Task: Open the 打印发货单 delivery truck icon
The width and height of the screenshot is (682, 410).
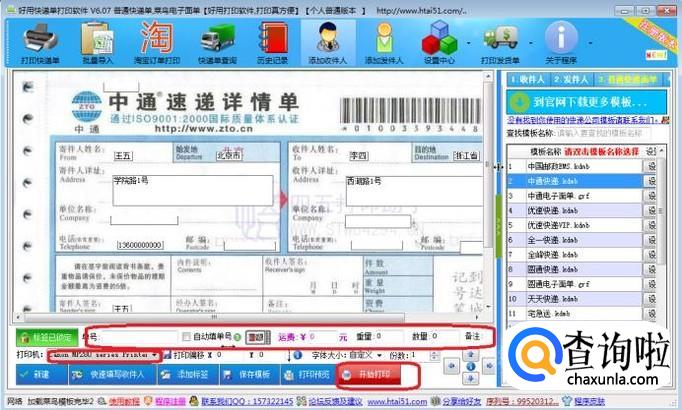Action: click(500, 43)
